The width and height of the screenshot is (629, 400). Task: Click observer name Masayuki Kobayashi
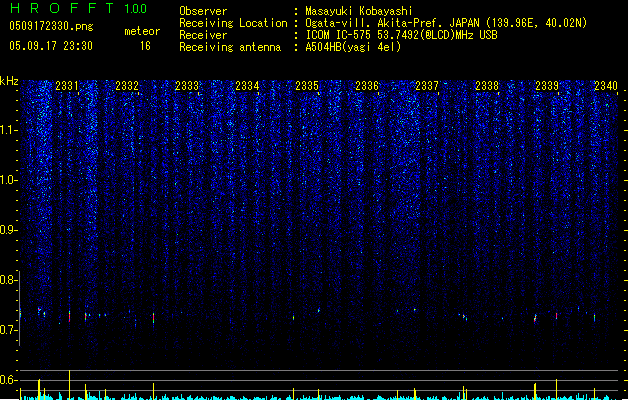coord(359,11)
